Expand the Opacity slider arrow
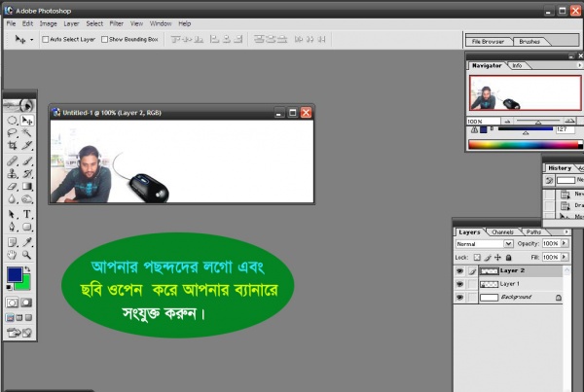This screenshot has width=584, height=392. [x=566, y=244]
